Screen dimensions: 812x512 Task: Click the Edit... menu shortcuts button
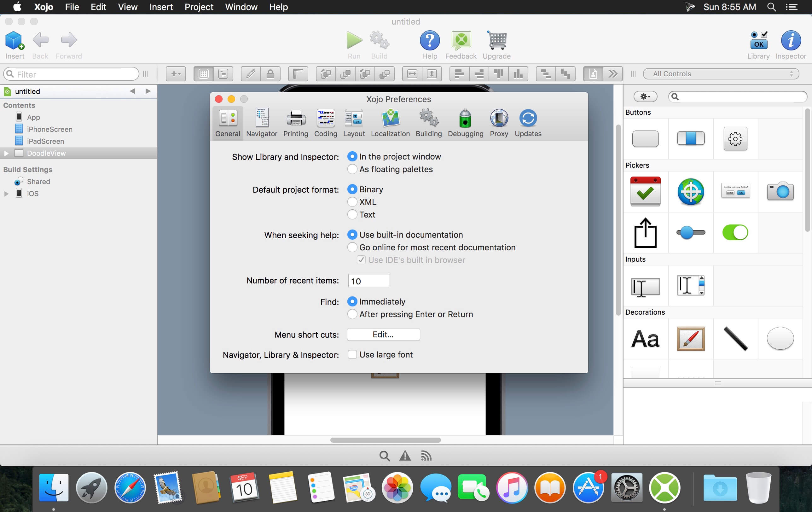[383, 334]
